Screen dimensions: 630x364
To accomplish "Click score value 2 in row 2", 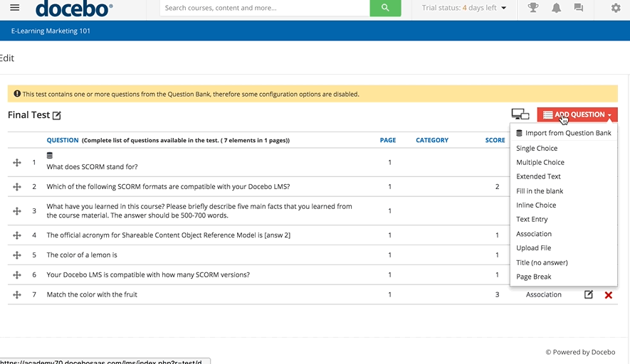I will point(497,186).
